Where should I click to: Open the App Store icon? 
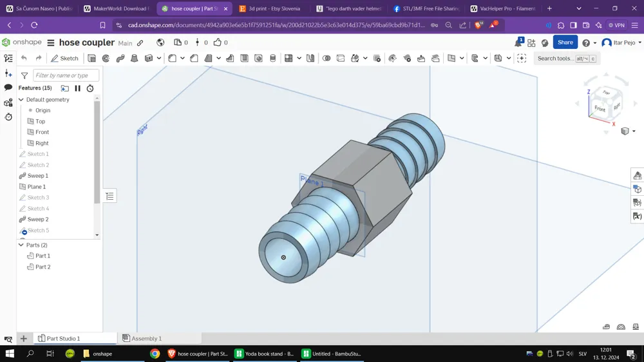point(531,43)
